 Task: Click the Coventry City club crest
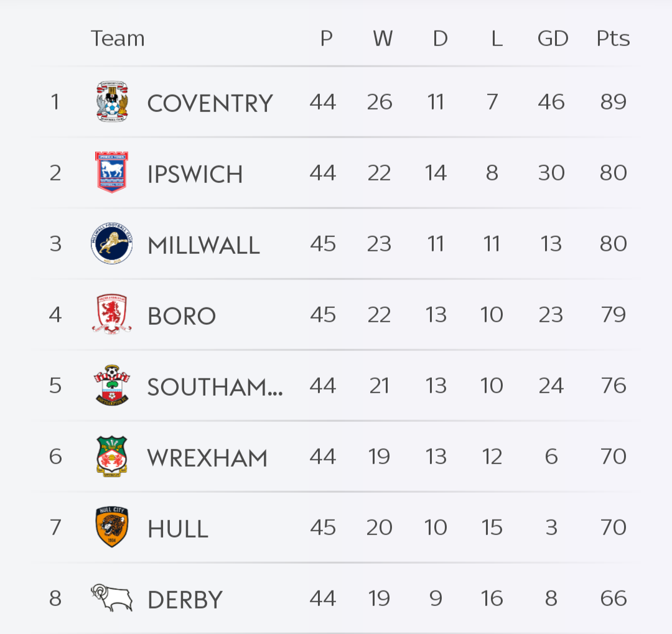[112, 101]
